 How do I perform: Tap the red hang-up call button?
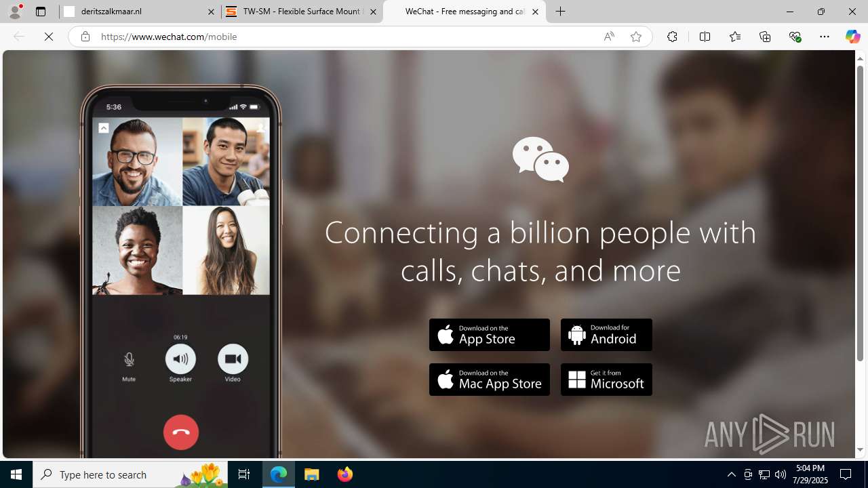181,432
